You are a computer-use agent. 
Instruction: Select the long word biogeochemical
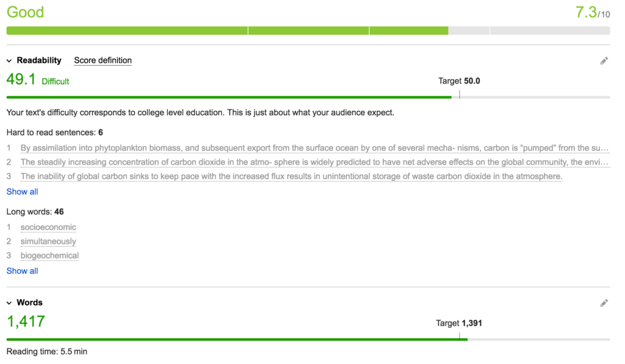(50, 255)
